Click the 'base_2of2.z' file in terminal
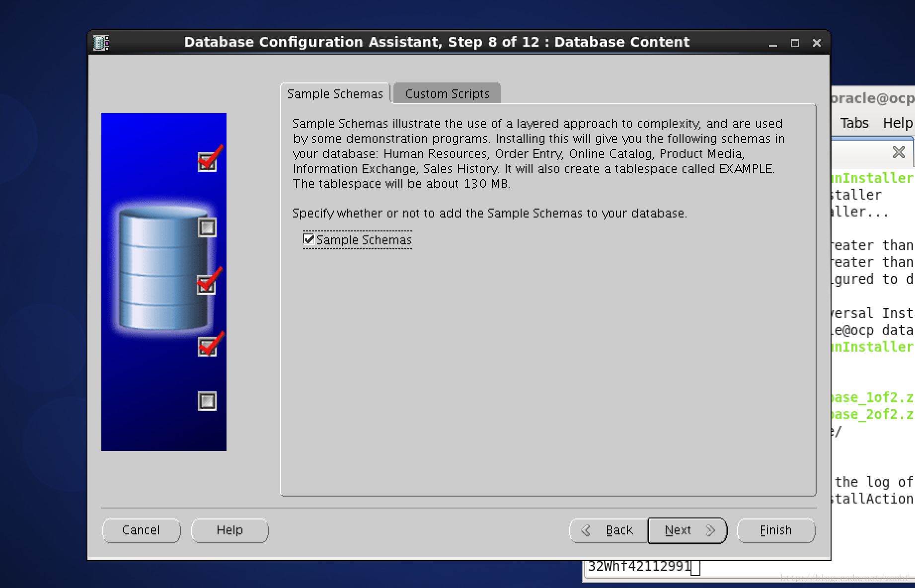This screenshot has height=588, width=915. [x=872, y=414]
